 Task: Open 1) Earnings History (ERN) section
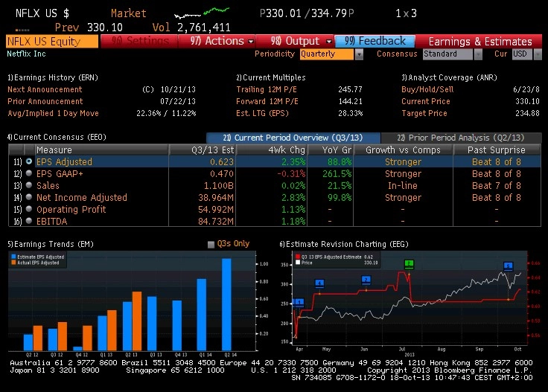coord(53,77)
